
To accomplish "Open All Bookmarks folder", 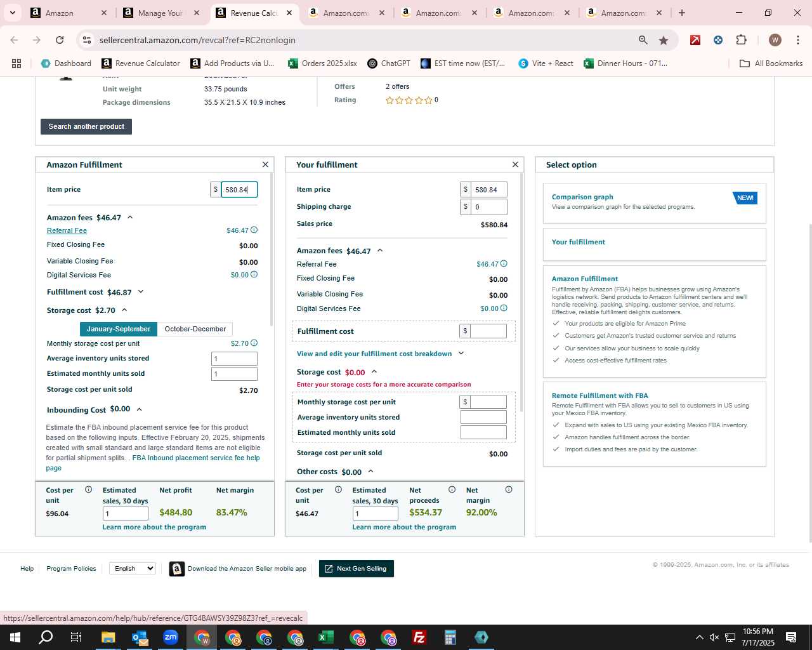I will click(771, 63).
